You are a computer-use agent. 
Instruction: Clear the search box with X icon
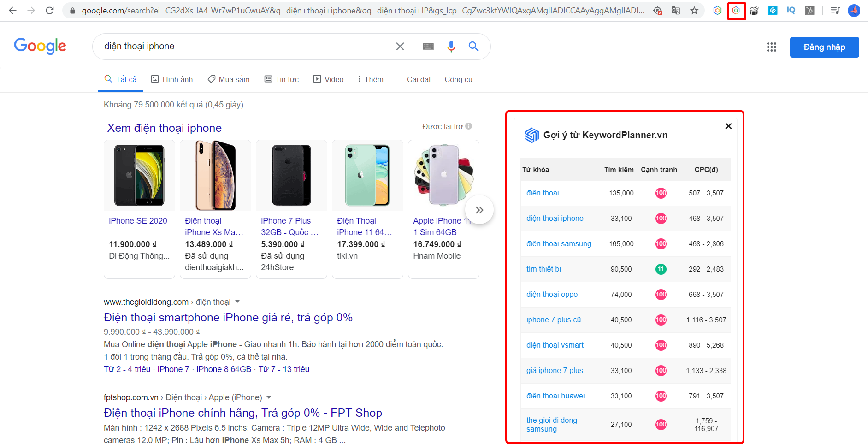400,46
